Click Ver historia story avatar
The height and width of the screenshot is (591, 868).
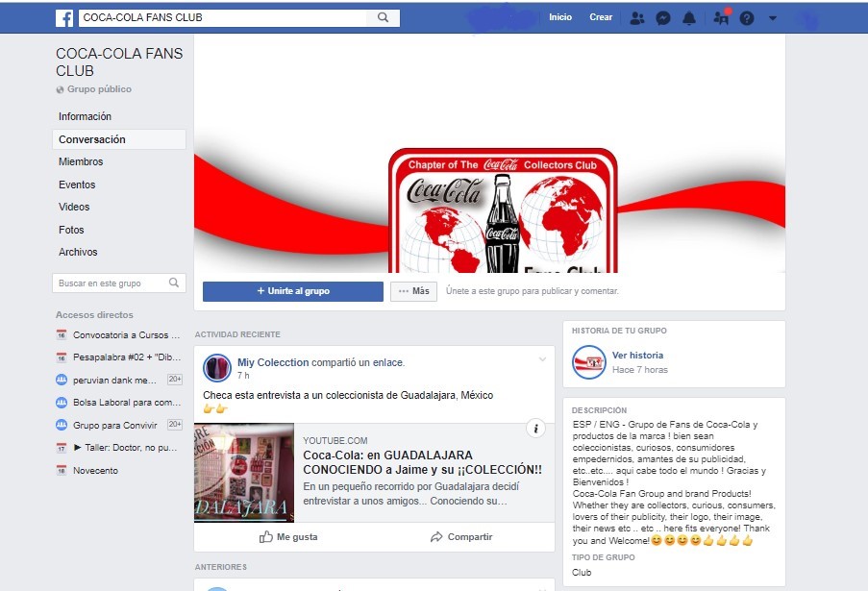click(588, 362)
